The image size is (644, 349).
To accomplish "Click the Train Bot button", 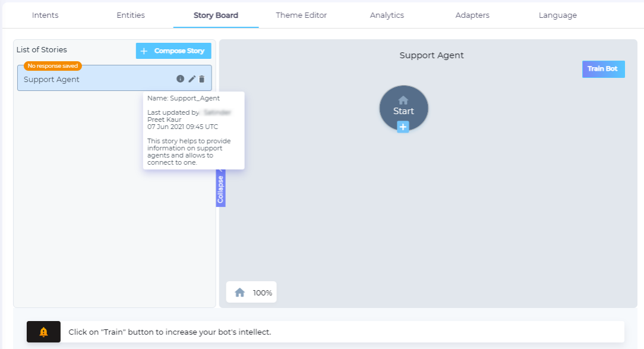I will click(x=603, y=69).
